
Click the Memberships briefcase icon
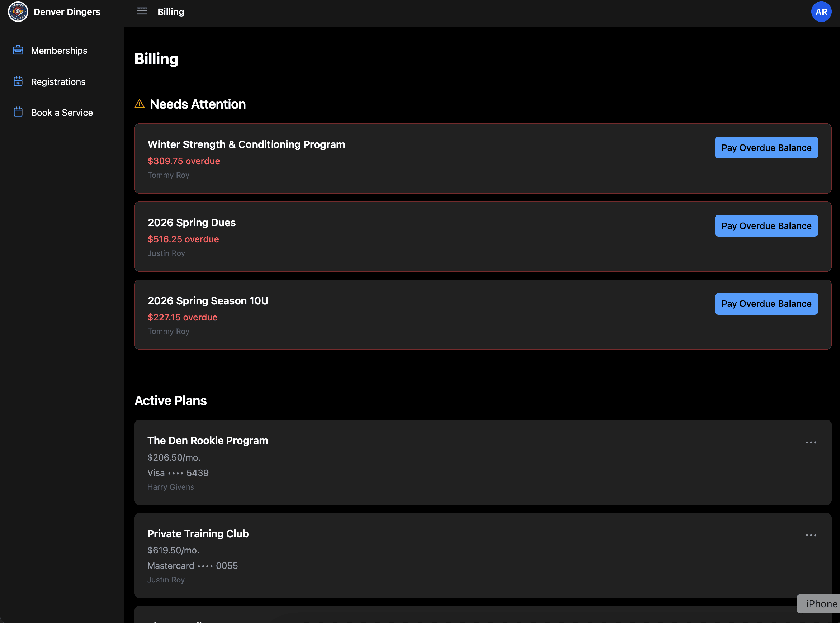(18, 50)
